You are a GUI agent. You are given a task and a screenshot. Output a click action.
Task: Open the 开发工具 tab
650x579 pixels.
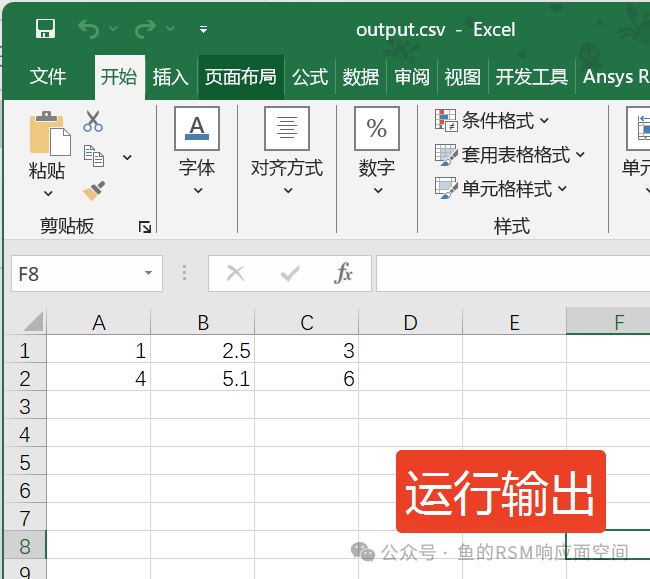(532, 77)
